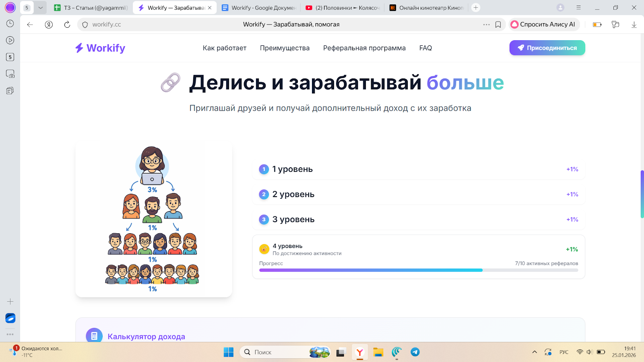Expand the 3 уровень referral row
Image resolution: width=644 pixels, height=362 pixels.
pyautogui.click(x=419, y=220)
